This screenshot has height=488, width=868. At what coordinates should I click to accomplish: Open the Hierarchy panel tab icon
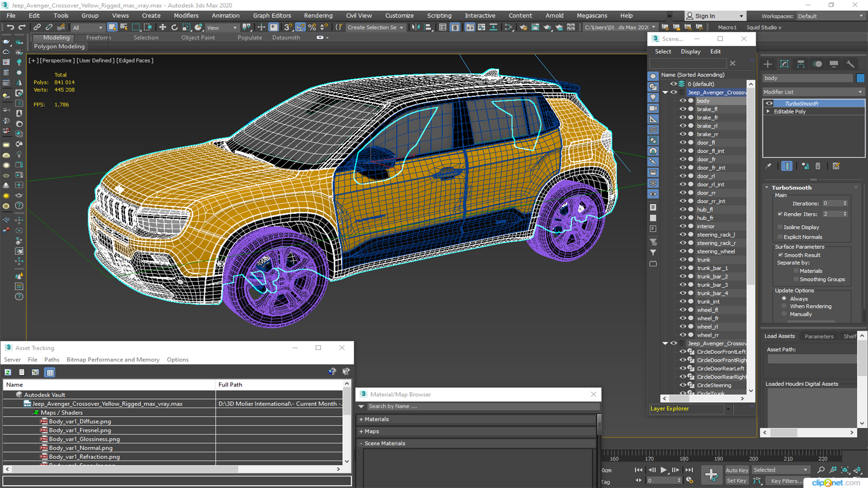pyautogui.click(x=801, y=64)
